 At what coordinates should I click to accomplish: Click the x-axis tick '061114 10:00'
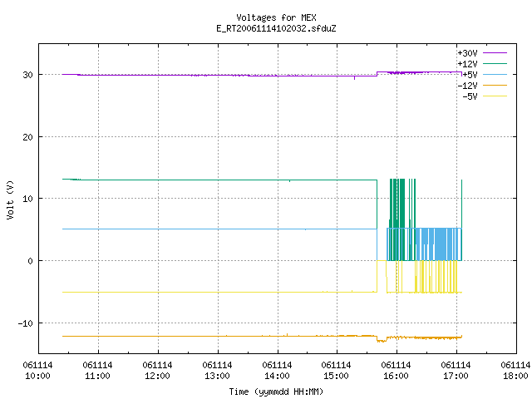coord(37,371)
